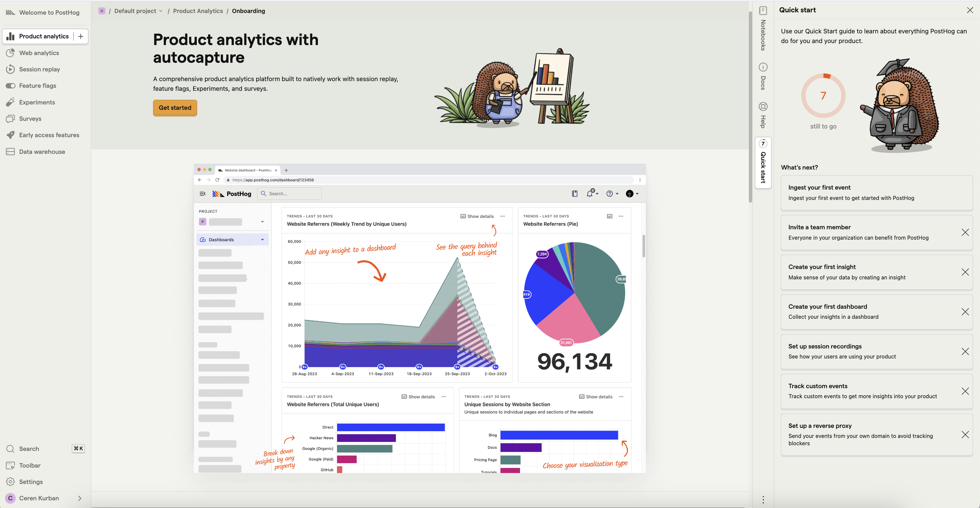Viewport: 980px width, 508px height.
Task: Click Product Analytics breadcrumb link
Action: click(198, 11)
